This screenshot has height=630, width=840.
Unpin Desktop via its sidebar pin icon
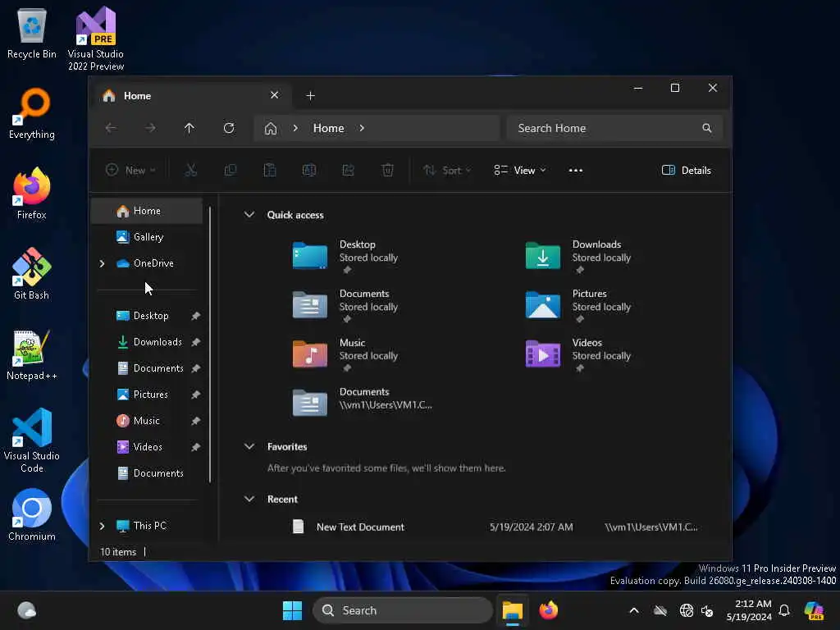tap(195, 316)
